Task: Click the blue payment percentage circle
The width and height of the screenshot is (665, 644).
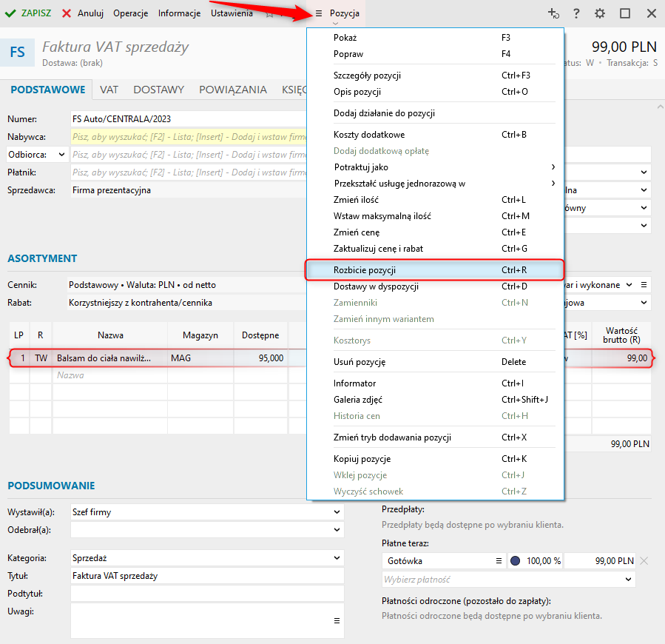Action: [516, 561]
